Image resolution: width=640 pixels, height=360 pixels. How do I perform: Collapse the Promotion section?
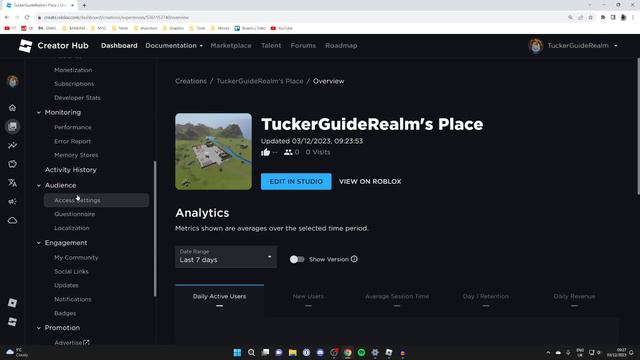click(39, 328)
